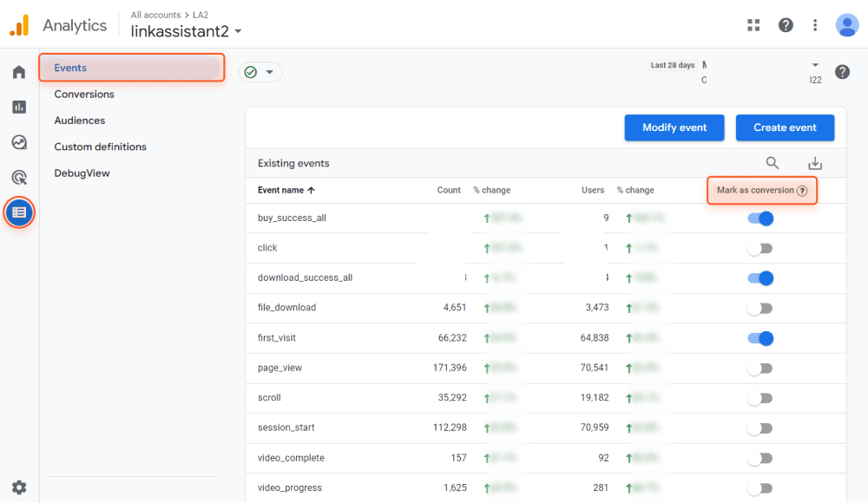Click the first_visit event name
This screenshot has height=503, width=868.
coord(277,338)
